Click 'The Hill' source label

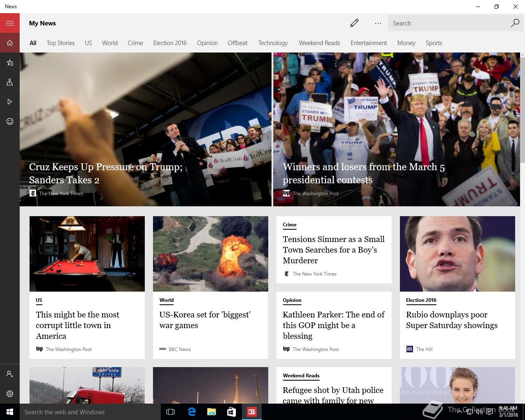[424, 349]
